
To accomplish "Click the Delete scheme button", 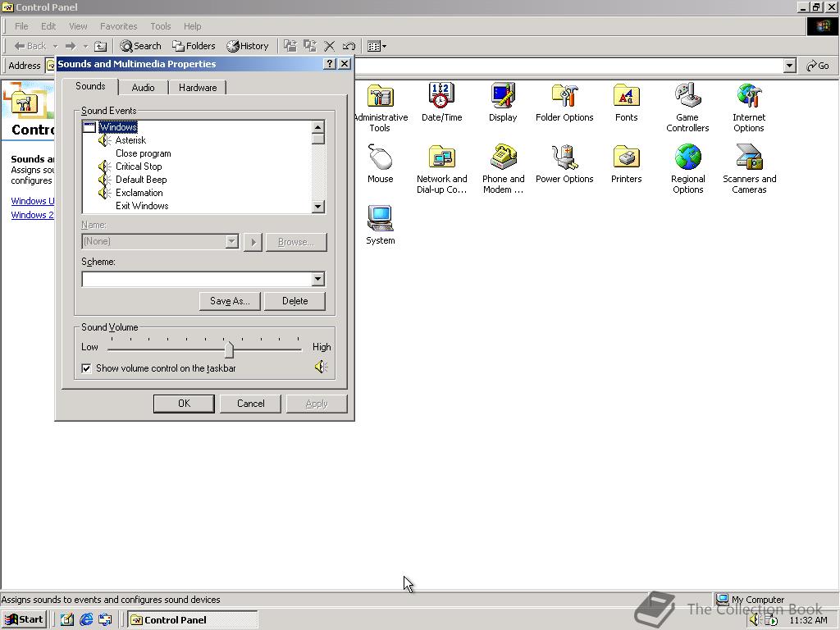I will [294, 301].
